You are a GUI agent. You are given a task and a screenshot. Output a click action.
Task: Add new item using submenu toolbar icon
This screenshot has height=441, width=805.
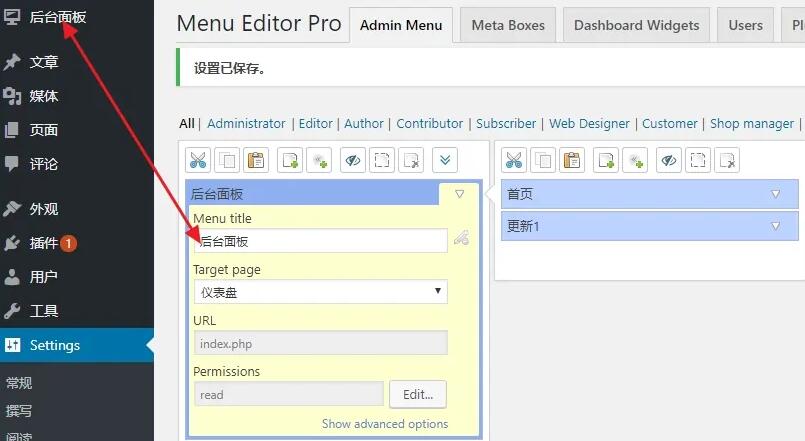606,160
